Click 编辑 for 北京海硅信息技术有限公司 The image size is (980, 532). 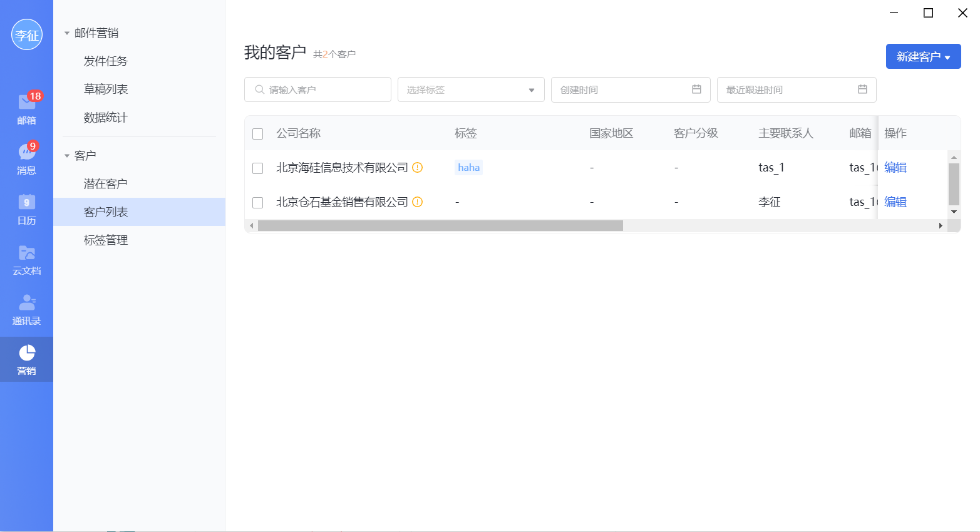point(895,167)
